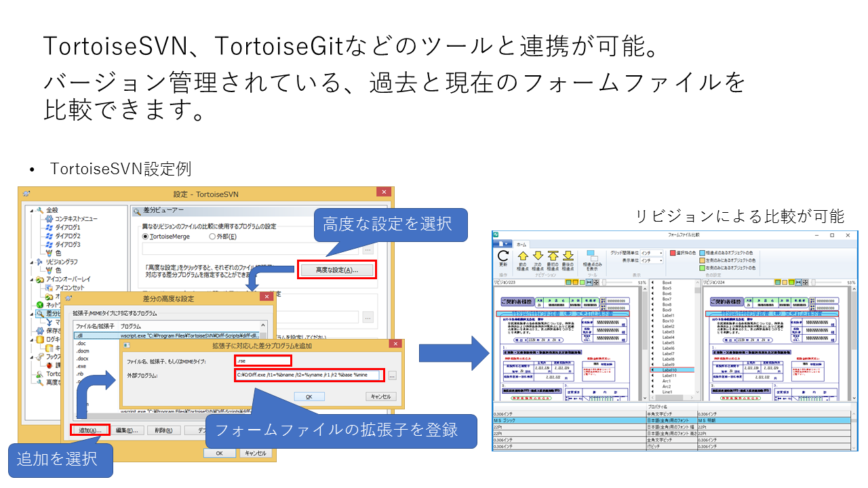
Task: Click 高度な設定(A)... button
Action: click(337, 270)
